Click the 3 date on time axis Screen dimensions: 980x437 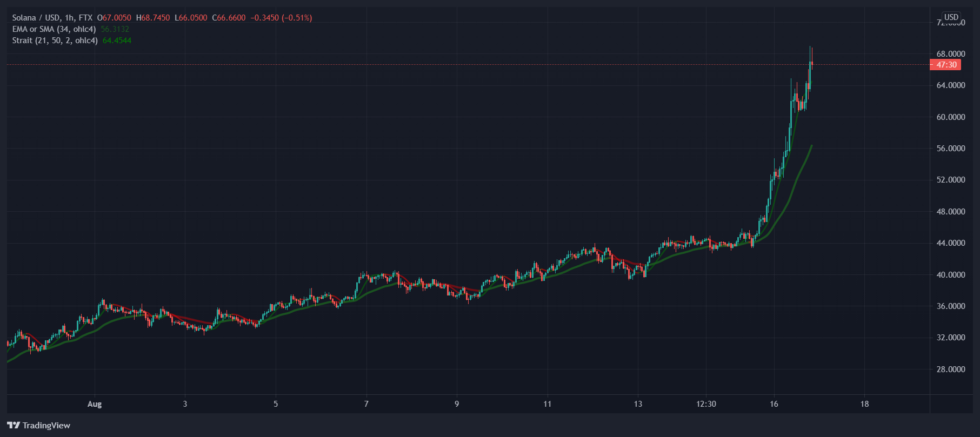[x=185, y=404]
